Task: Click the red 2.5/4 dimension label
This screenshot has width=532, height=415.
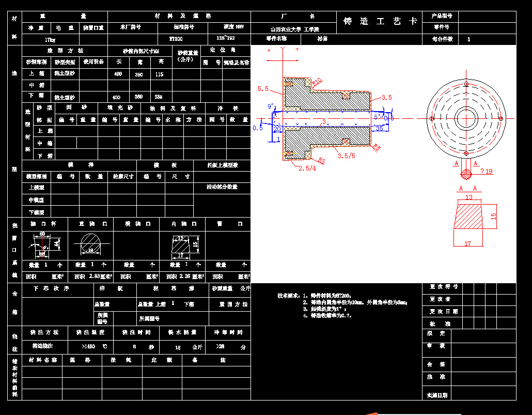Action: coord(307,168)
